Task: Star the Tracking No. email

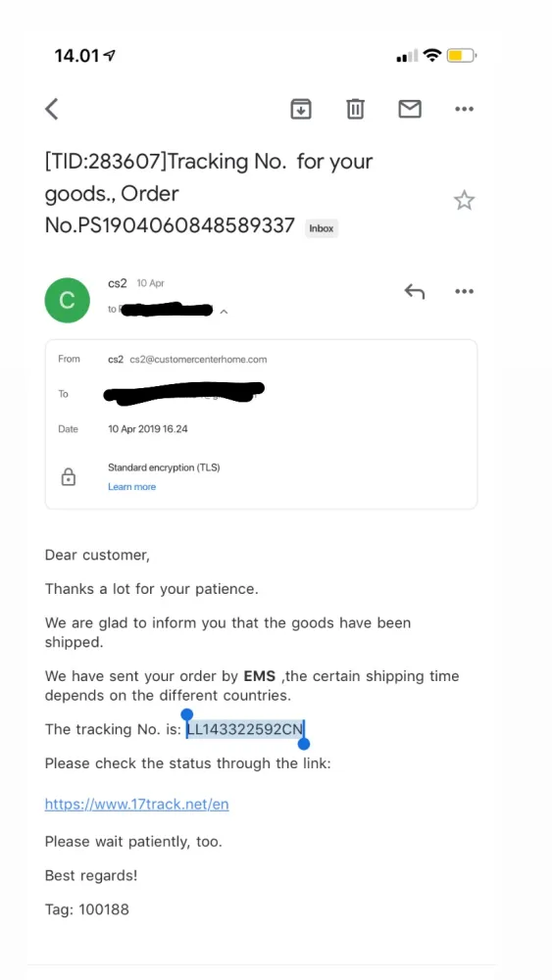Action: (464, 200)
